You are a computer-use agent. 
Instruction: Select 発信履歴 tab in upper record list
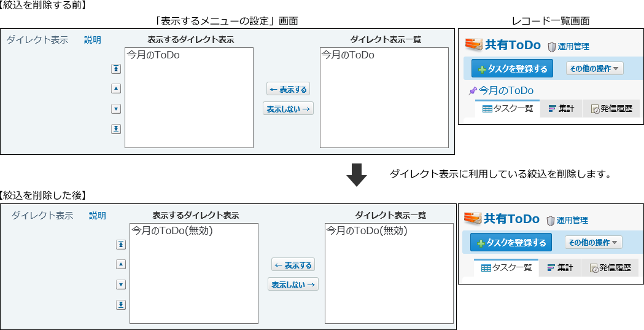coord(611,109)
